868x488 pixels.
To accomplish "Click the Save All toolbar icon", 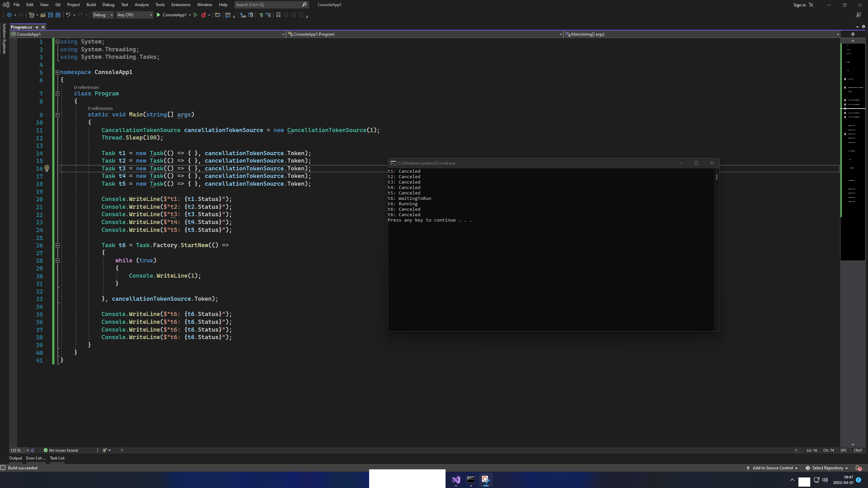I will (58, 15).
